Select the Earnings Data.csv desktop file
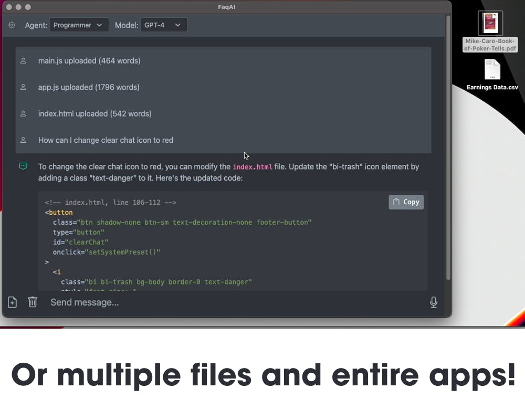Screen dimensions: 525x420 click(x=492, y=75)
